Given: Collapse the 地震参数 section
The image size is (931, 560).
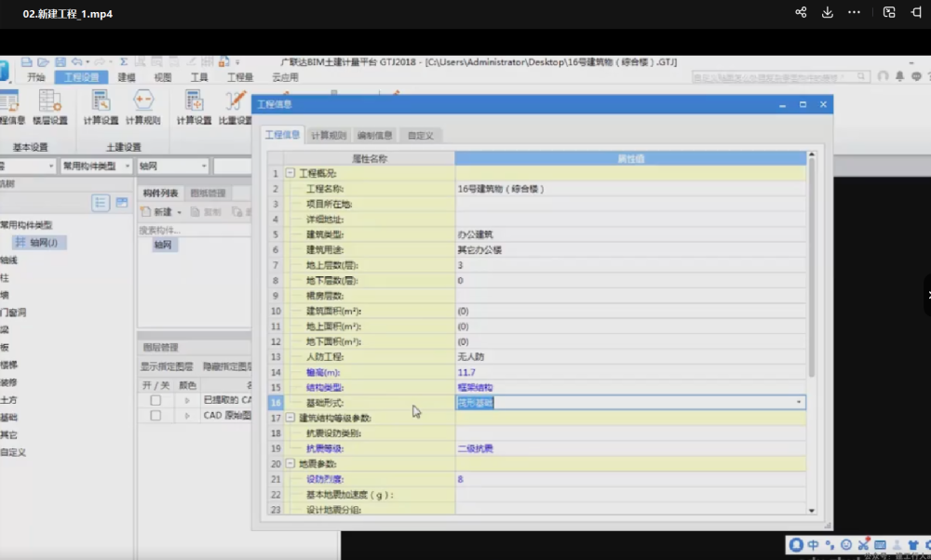Looking at the screenshot, I should 290,463.
